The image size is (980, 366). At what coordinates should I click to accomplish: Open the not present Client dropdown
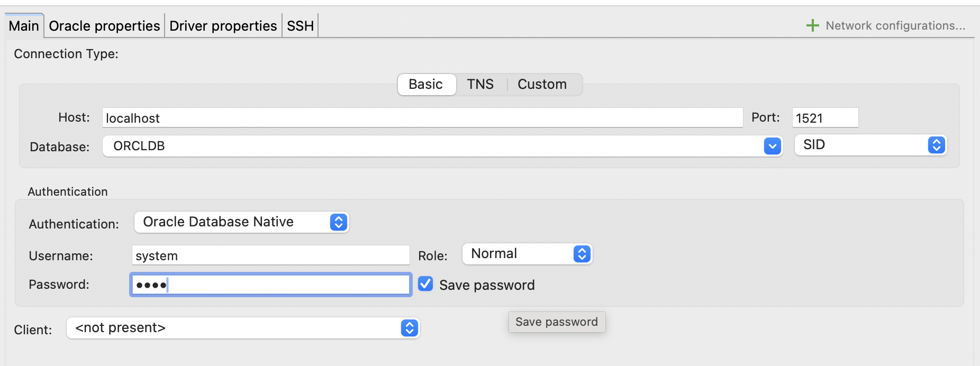pos(243,328)
